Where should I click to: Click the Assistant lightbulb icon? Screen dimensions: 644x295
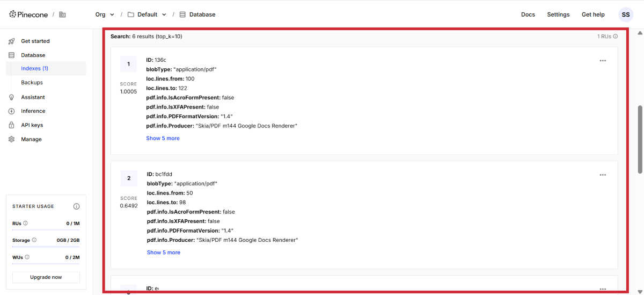(x=11, y=97)
